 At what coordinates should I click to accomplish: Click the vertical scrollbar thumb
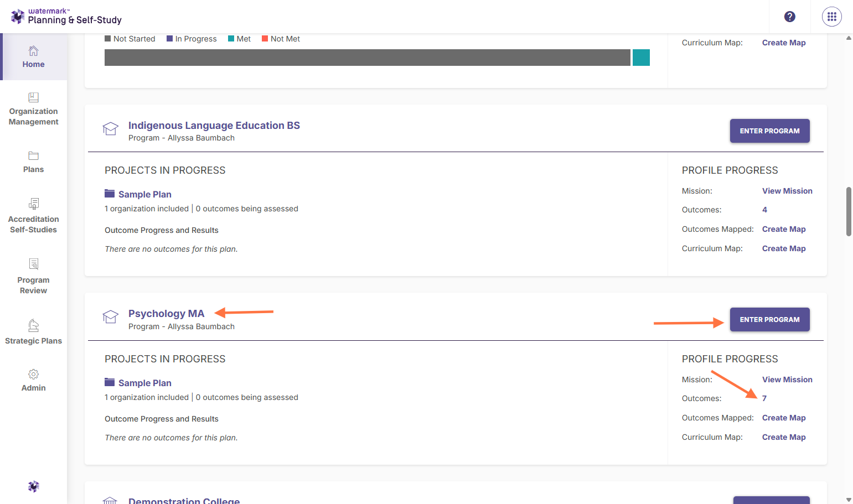849,211
